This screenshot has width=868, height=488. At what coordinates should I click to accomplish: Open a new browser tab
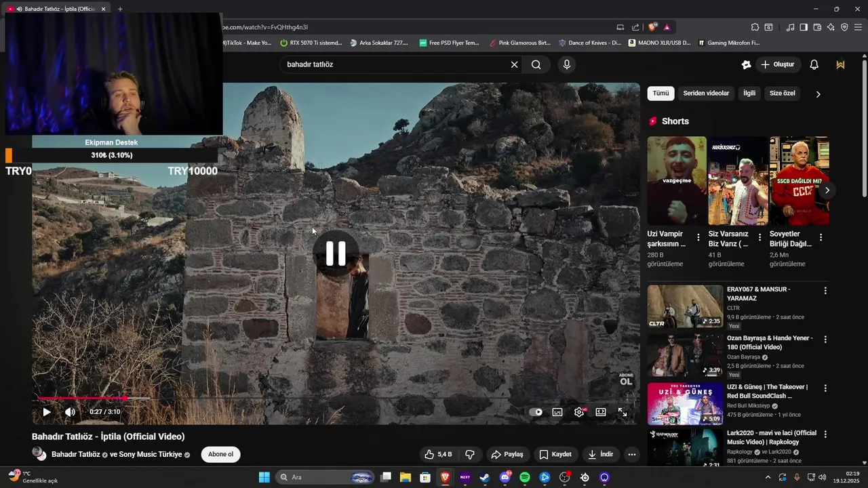click(x=120, y=9)
